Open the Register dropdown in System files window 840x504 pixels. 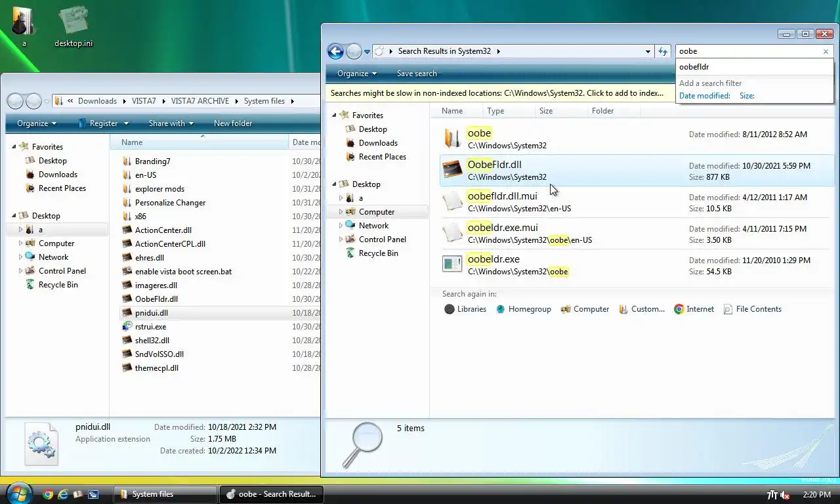(x=104, y=123)
